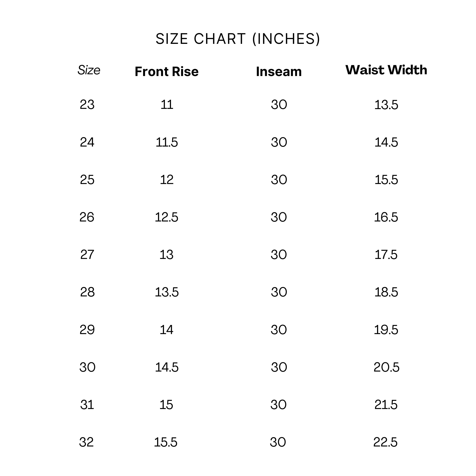Select size 29 in the Size column
476x476 pixels.
pyautogui.click(x=87, y=330)
